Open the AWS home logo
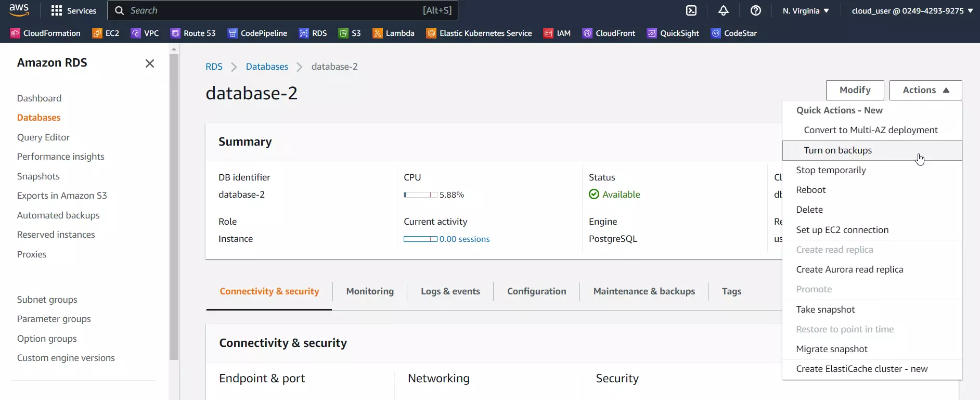This screenshot has height=400, width=980. click(x=19, y=10)
